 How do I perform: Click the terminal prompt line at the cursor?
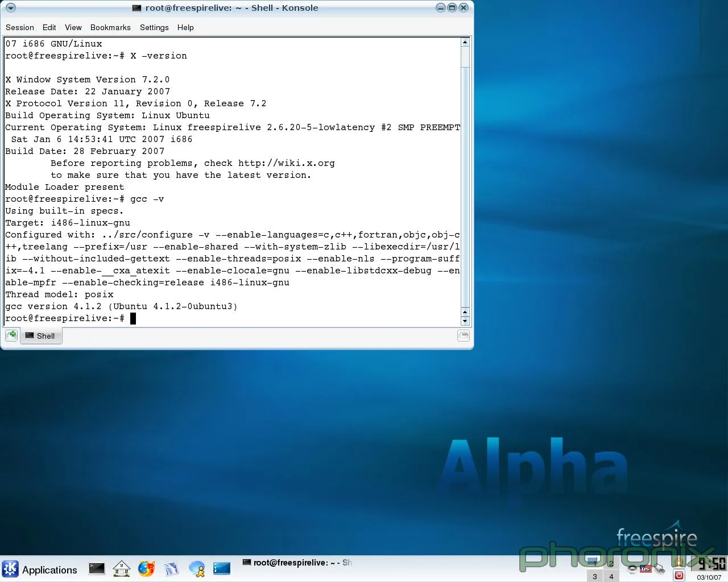71,318
